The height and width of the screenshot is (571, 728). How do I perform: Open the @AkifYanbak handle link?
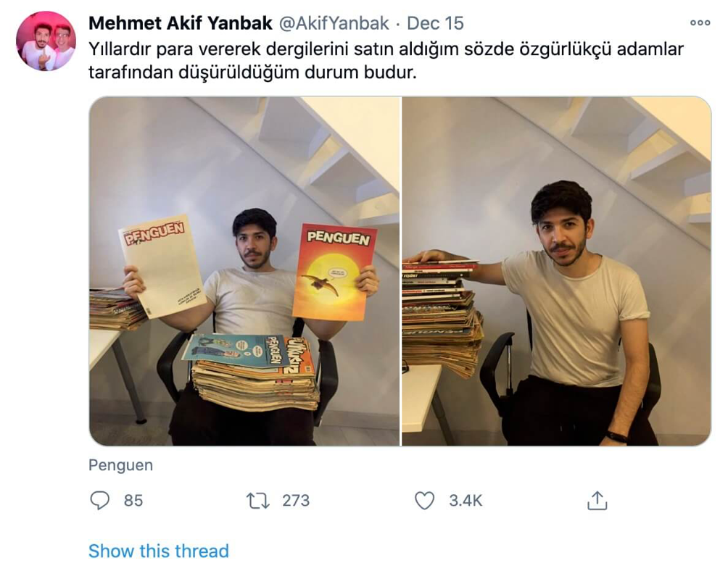334,23
